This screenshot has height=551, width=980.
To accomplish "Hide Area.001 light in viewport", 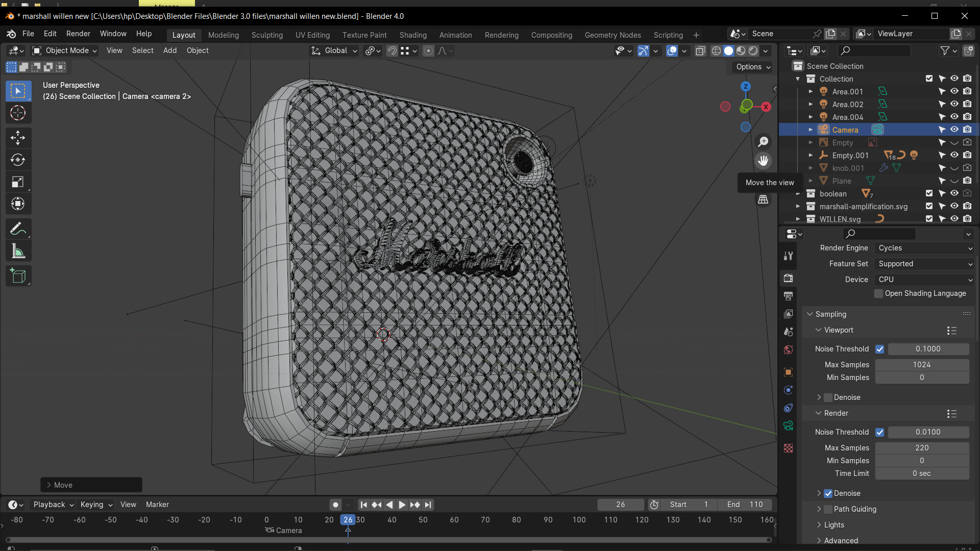I will 954,91.
